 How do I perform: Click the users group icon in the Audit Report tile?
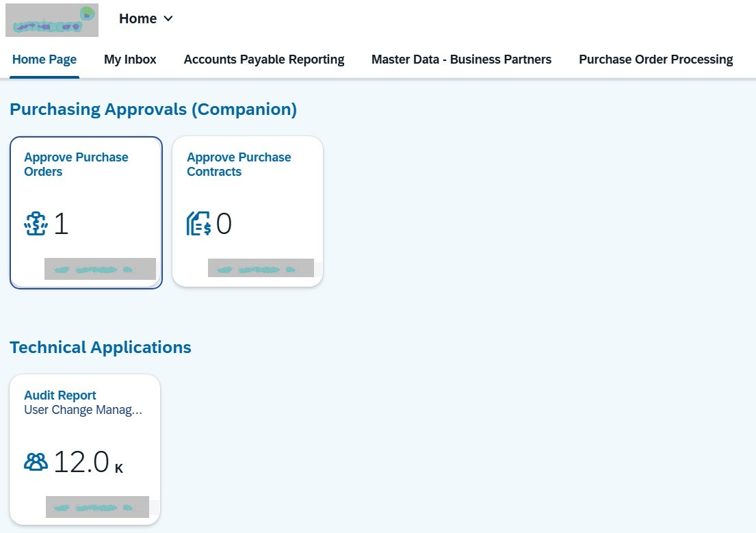click(36, 463)
